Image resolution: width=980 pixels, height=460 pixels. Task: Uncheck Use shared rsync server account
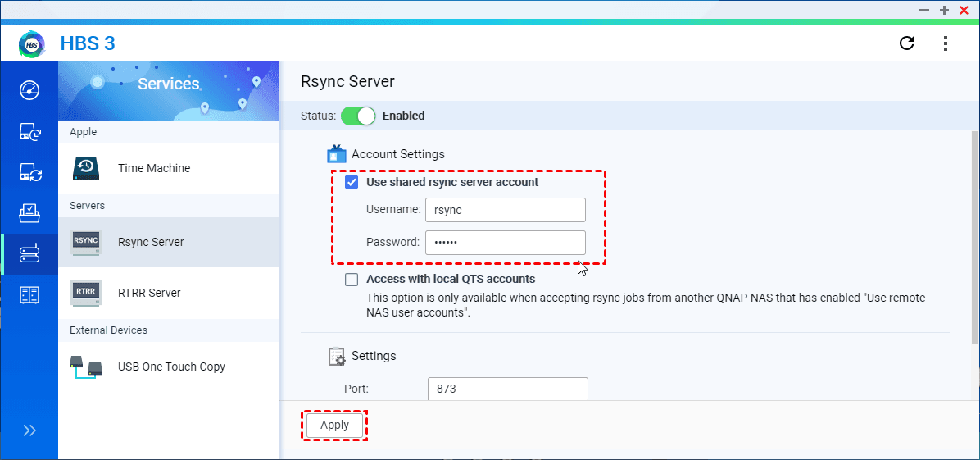pyautogui.click(x=352, y=182)
